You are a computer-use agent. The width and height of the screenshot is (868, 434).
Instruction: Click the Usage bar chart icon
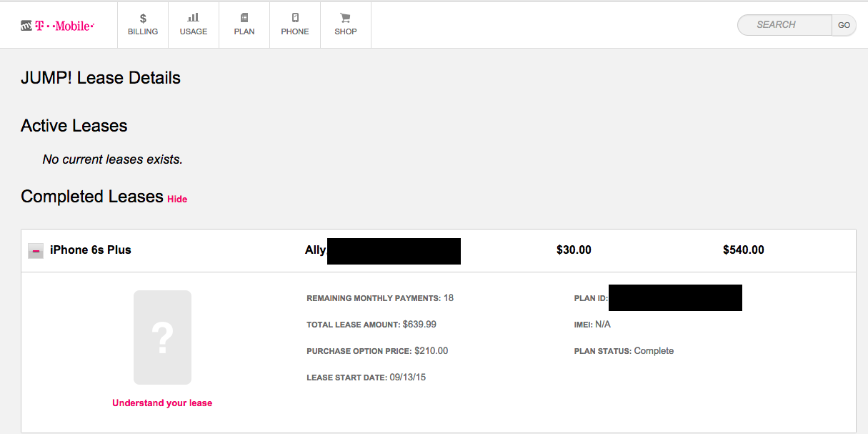tap(194, 18)
